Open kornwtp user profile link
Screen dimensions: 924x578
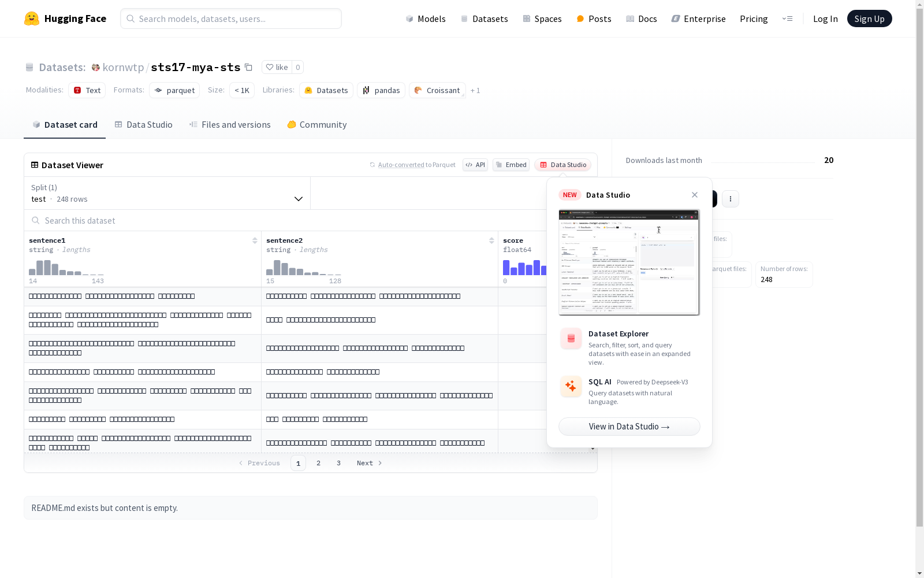click(123, 67)
